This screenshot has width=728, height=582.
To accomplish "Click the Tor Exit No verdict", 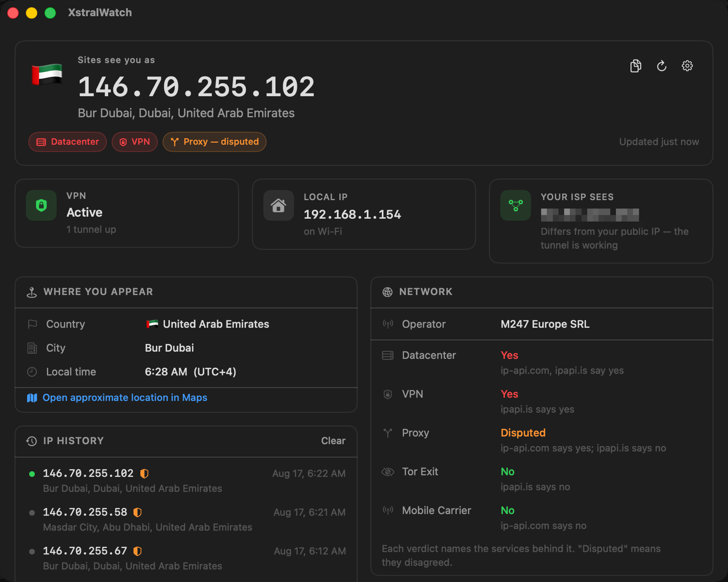I will [508, 471].
